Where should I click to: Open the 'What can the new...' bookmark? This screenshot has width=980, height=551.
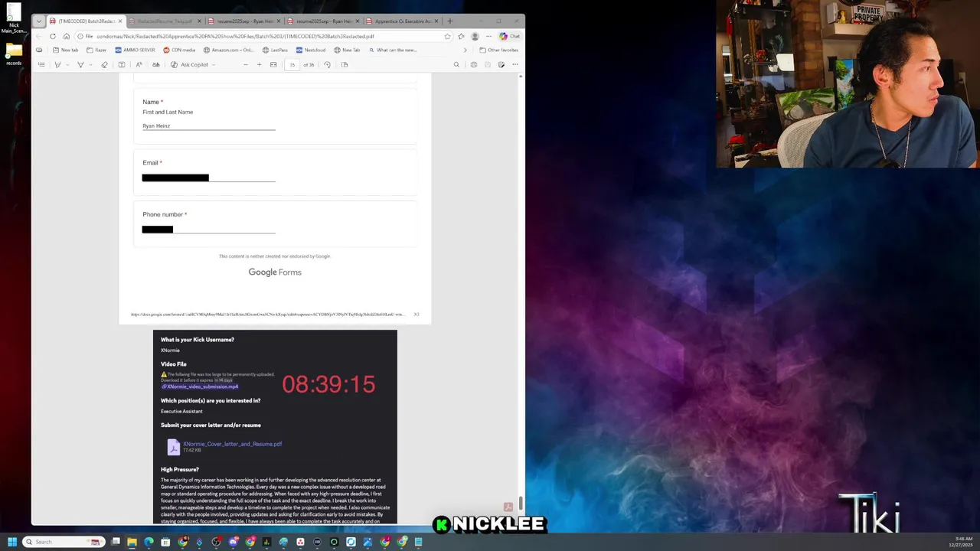click(393, 50)
